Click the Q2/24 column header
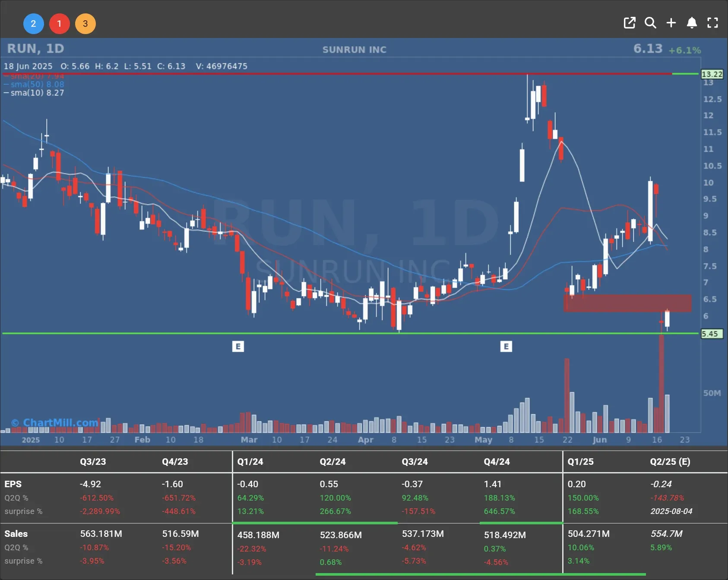Image resolution: width=728 pixels, height=580 pixels. [332, 461]
